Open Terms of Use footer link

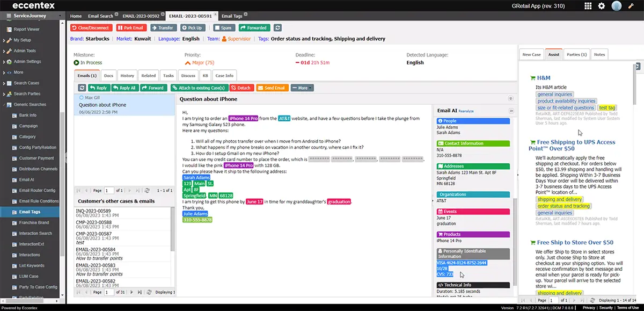point(627,308)
